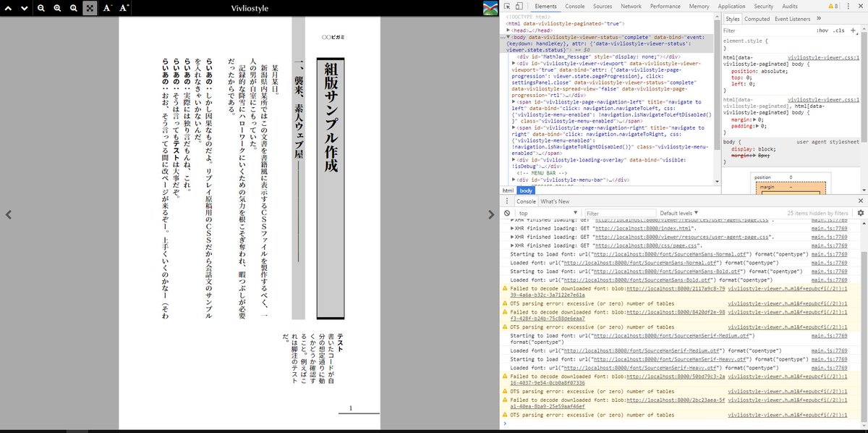Click the Vivliostyle logo icon

point(490,7)
